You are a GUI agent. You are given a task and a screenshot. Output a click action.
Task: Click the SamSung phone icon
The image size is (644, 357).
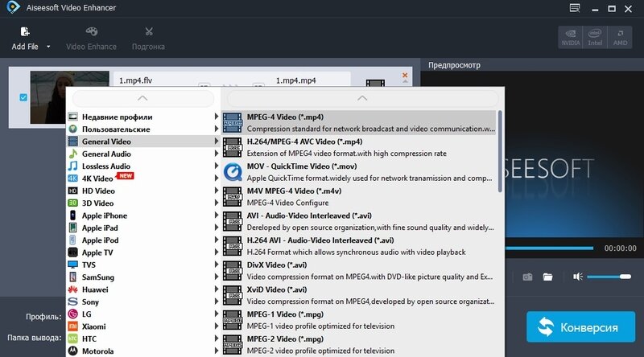(72, 277)
